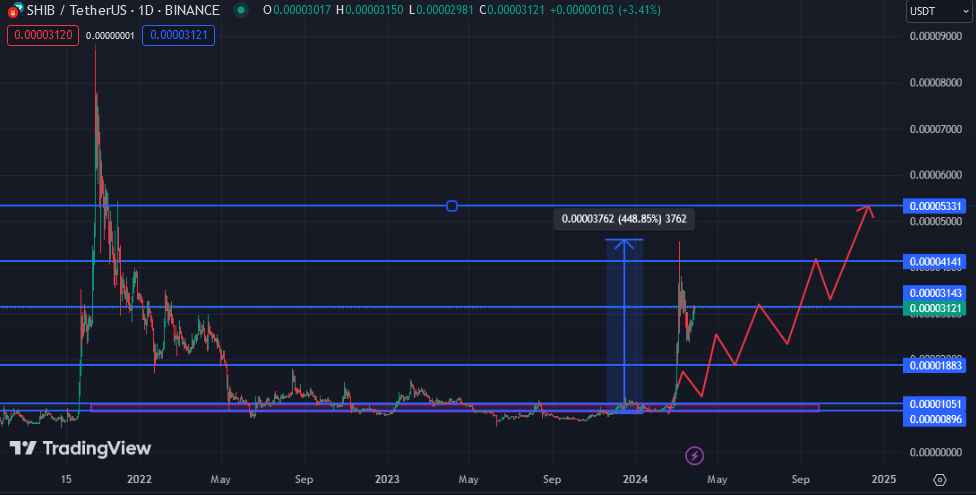Image resolution: width=976 pixels, height=495 pixels.
Task: Click the 2025 date axis label
Action: click(884, 479)
